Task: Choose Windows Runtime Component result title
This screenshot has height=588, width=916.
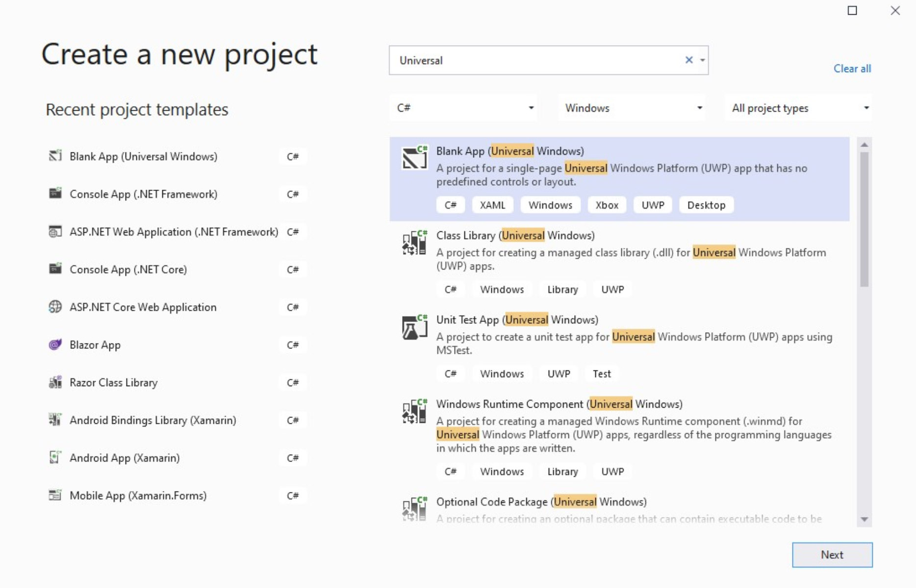Action: (x=560, y=404)
